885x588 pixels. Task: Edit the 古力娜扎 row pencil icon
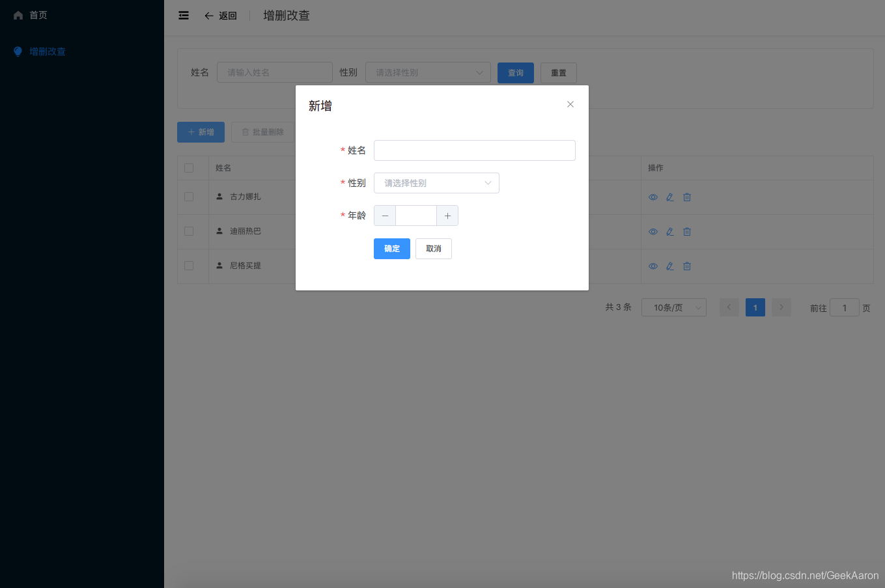click(670, 197)
